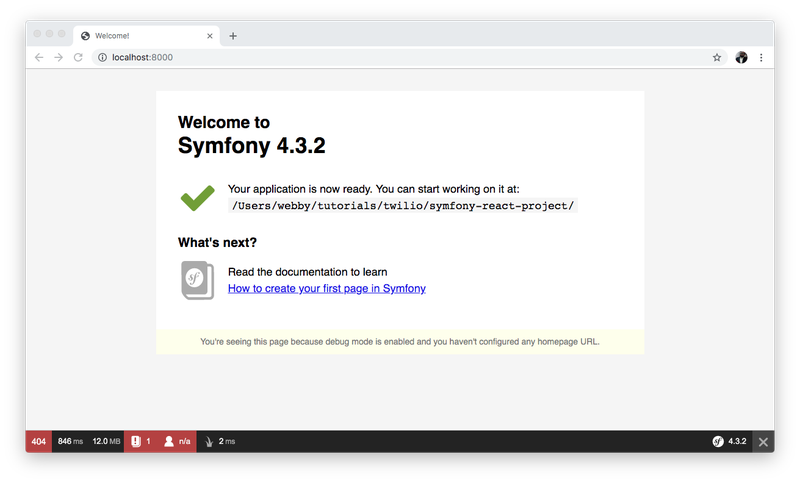
Task: Click the green checkmark icon
Action: tap(197, 197)
